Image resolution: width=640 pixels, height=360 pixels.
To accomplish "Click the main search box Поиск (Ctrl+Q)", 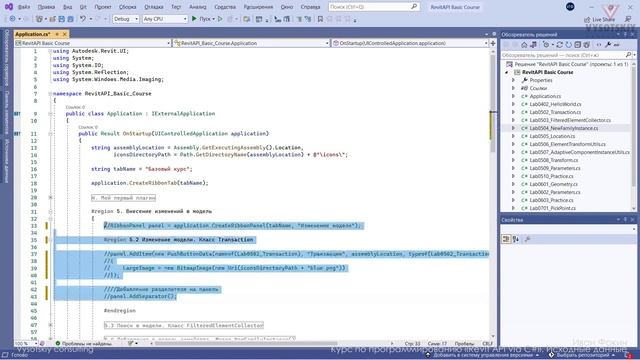I will pos(373,7).
